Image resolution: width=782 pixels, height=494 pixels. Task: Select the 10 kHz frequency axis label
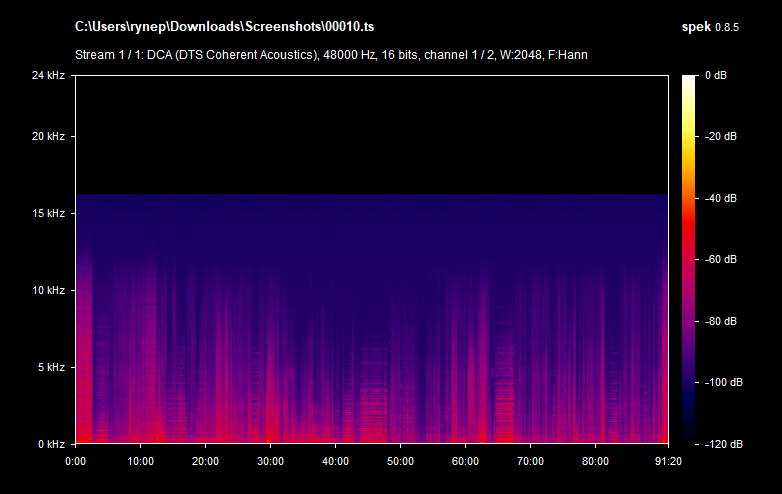47,291
